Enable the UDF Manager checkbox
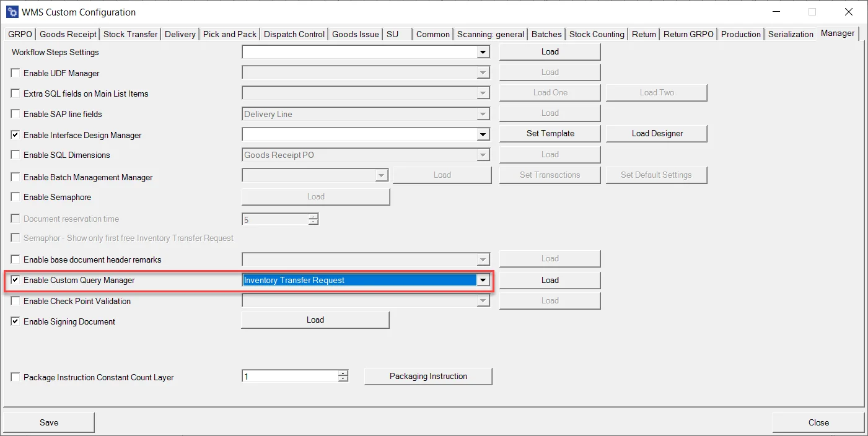This screenshot has width=868, height=436. [x=15, y=72]
